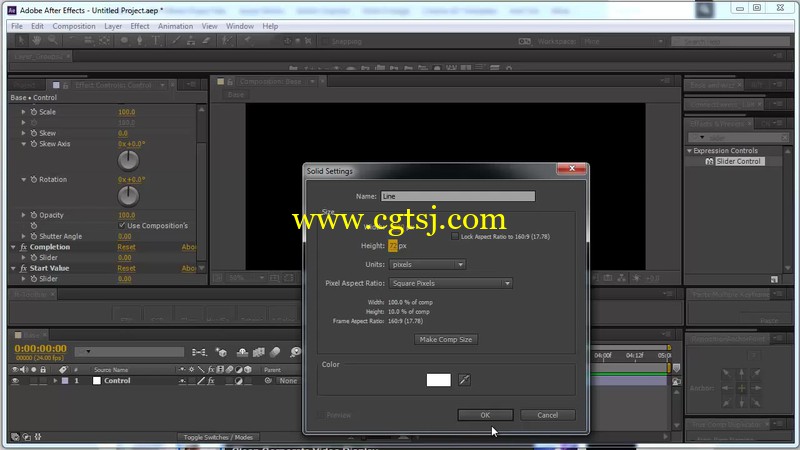Click the Control layer parent pick-whip
Viewport: 800px width, 450px height.
tap(268, 381)
